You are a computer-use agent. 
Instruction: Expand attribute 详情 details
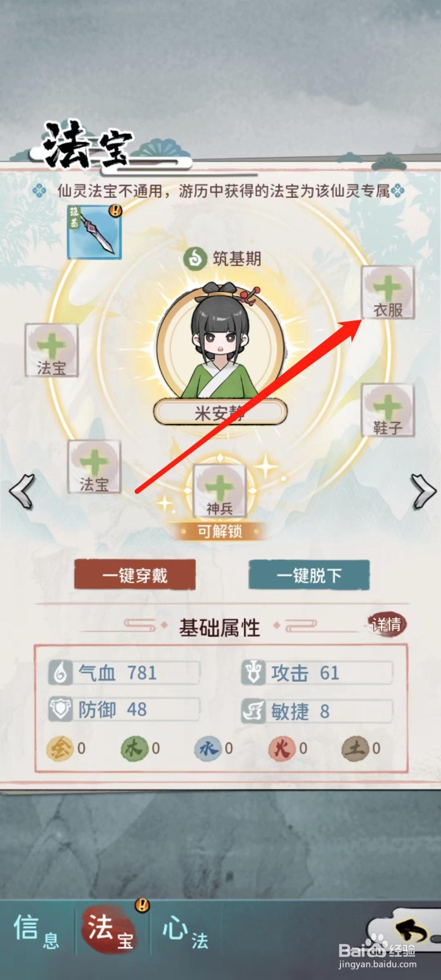[x=387, y=624]
